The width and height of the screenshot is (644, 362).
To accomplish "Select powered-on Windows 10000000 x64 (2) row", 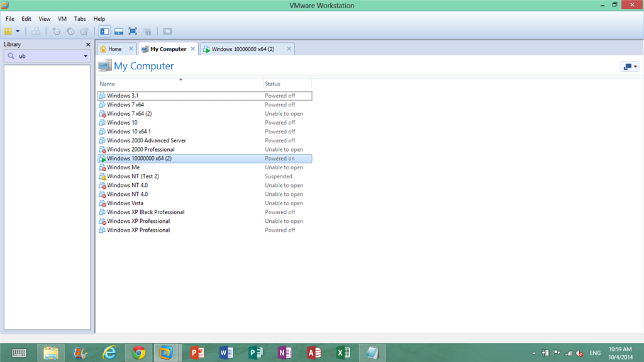I will (205, 159).
